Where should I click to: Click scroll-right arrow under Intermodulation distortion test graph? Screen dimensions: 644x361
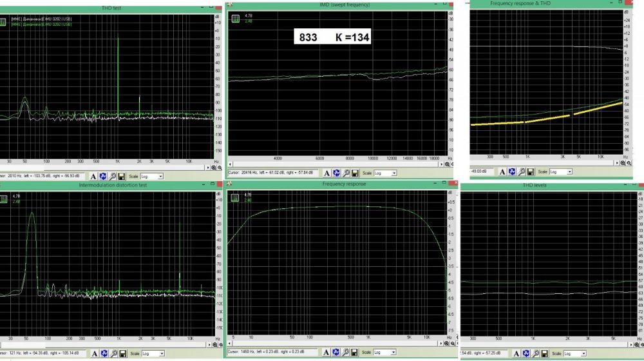pyautogui.click(x=209, y=345)
